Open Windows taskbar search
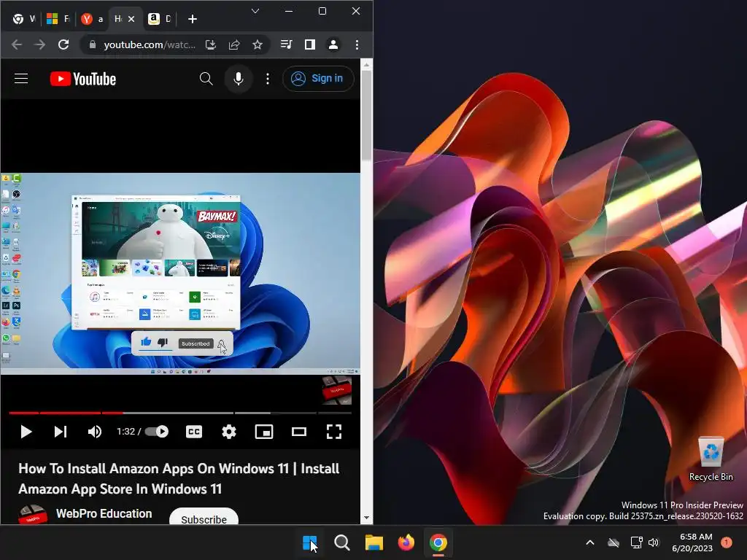Viewport: 747px width, 560px height. click(342, 542)
